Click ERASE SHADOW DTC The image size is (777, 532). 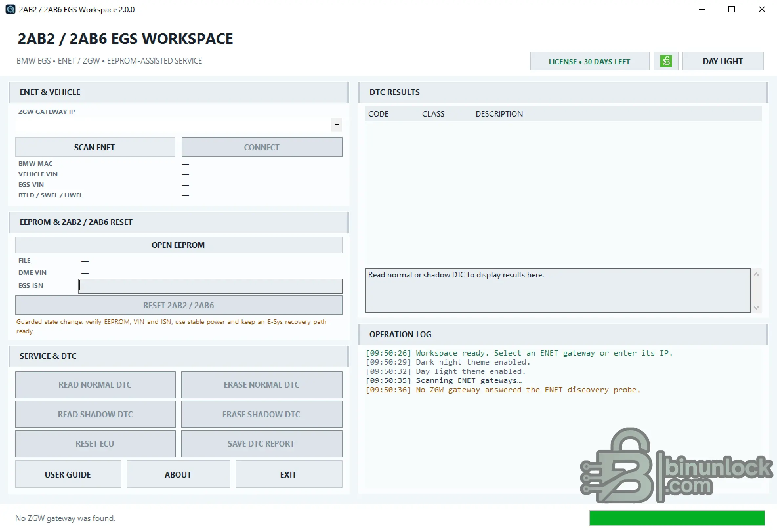point(262,414)
